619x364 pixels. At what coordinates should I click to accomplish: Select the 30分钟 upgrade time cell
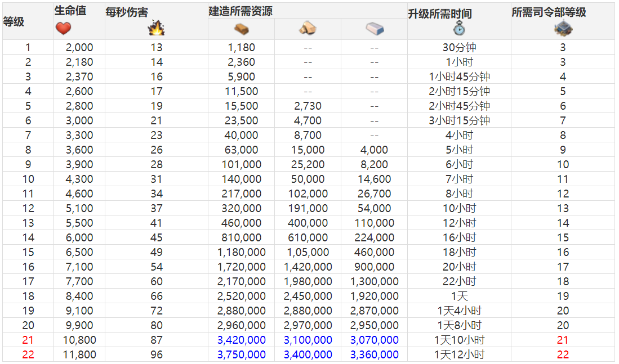(459, 48)
